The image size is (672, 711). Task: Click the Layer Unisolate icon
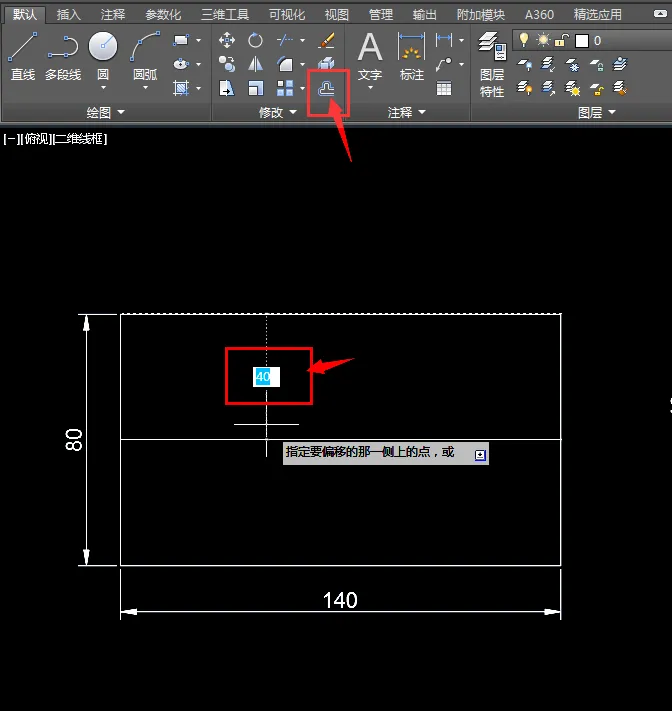[548, 88]
